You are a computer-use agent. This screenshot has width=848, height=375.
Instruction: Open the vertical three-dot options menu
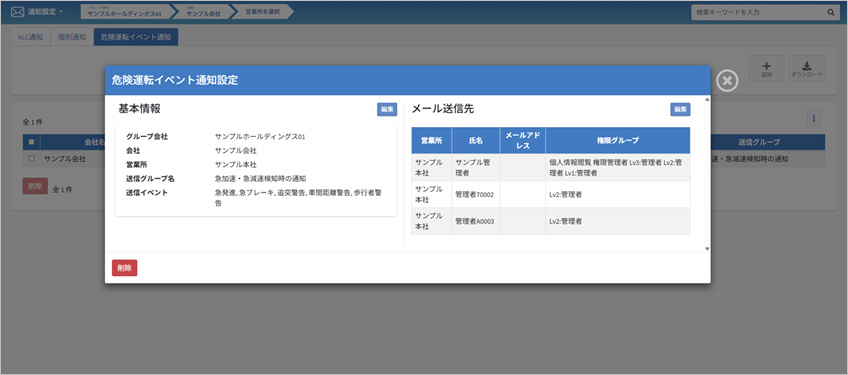tap(814, 119)
